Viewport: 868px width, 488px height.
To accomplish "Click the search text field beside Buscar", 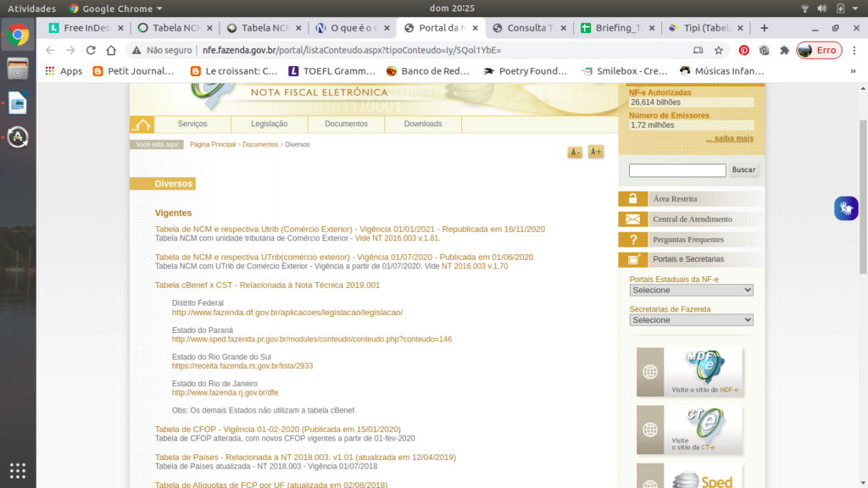I will click(x=677, y=170).
